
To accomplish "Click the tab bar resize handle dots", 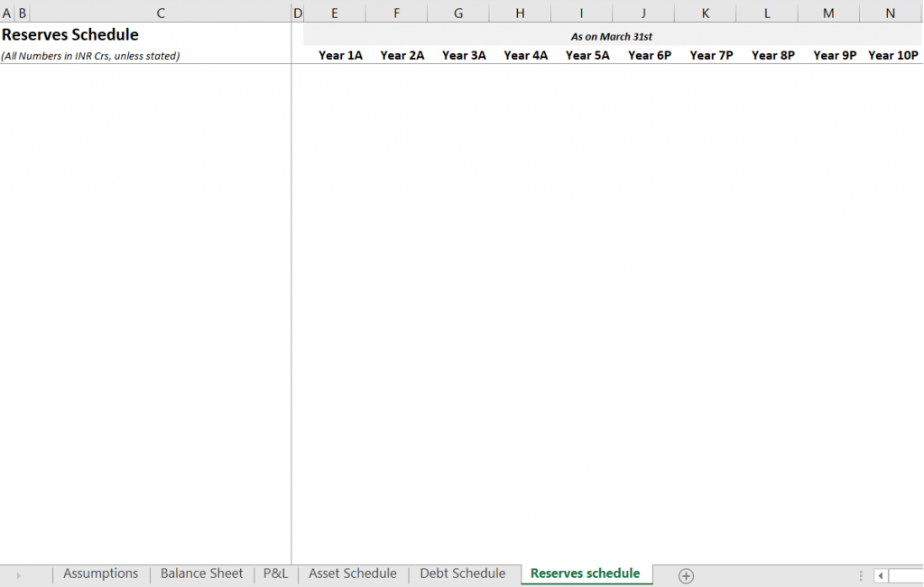I will click(x=861, y=575).
